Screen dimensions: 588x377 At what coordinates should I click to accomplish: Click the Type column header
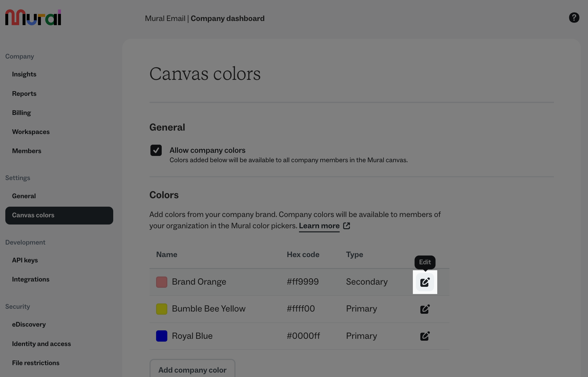[x=354, y=255]
